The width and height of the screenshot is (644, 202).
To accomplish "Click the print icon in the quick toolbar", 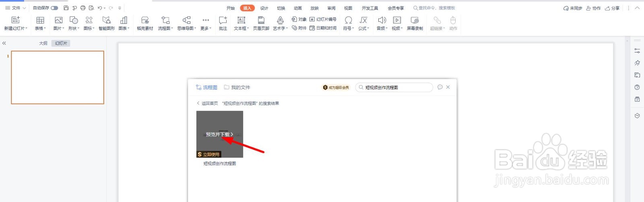I will coord(83,8).
